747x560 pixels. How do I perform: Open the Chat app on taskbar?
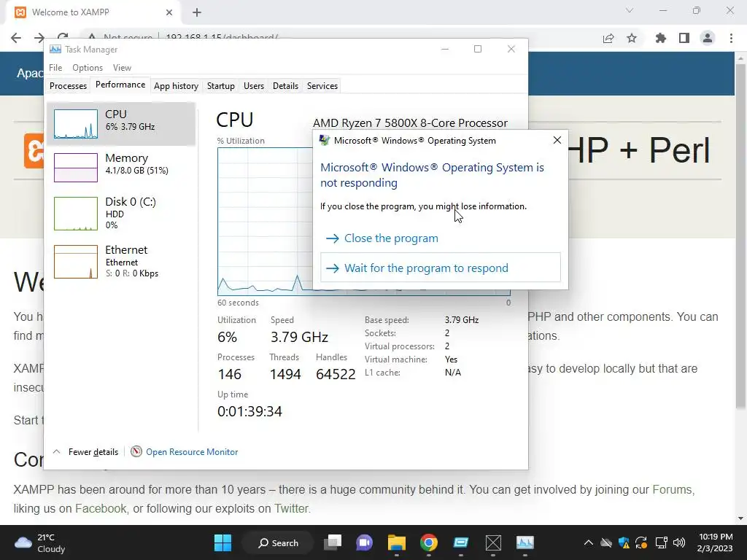pyautogui.click(x=365, y=542)
